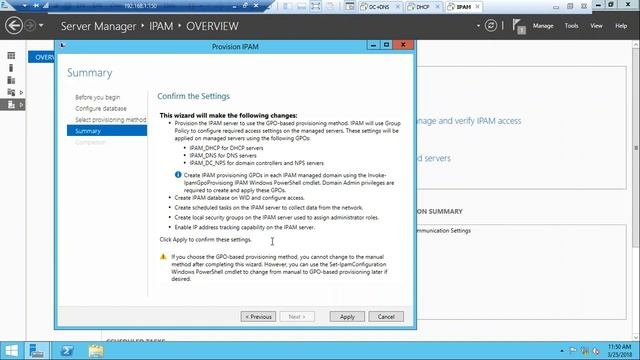Close the Provision IPAM dialog
Screen dimensions: 640x360
[403, 45]
